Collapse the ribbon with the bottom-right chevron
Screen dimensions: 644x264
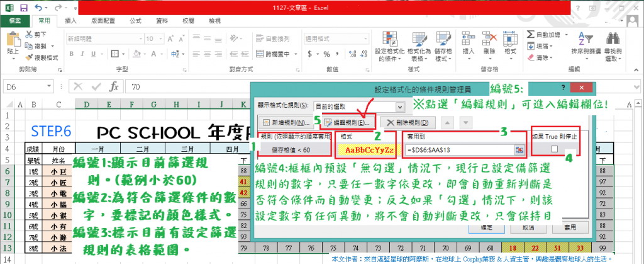tap(636, 70)
